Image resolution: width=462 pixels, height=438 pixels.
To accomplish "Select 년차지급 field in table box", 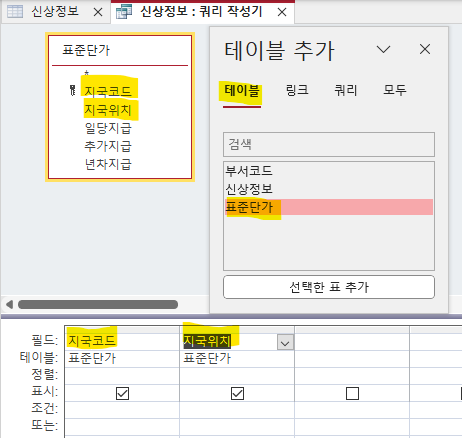I will (108, 164).
